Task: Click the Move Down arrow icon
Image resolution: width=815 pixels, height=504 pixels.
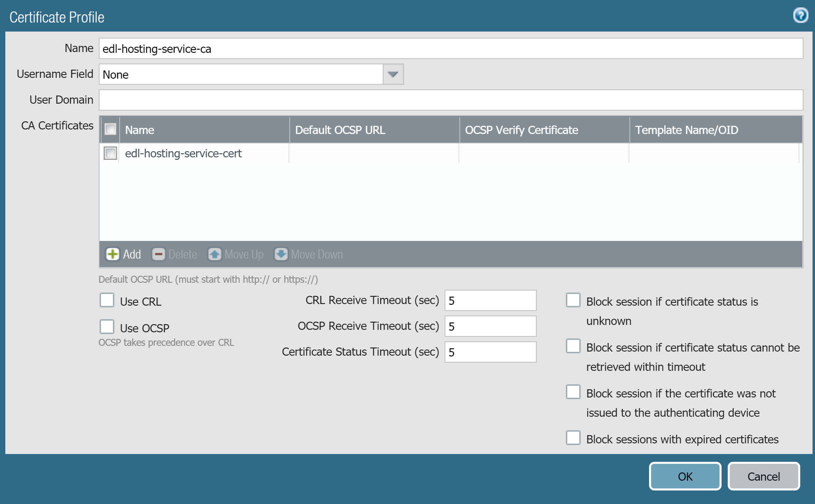Action: pyautogui.click(x=281, y=254)
